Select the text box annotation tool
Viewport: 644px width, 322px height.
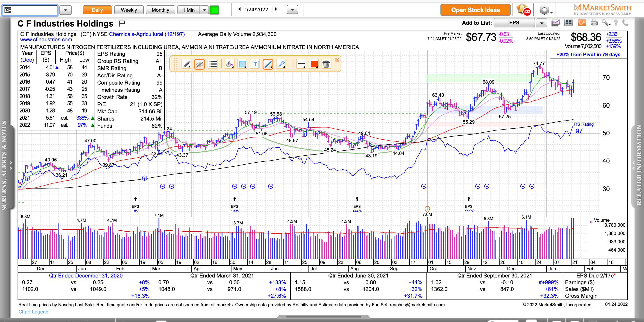[255, 64]
